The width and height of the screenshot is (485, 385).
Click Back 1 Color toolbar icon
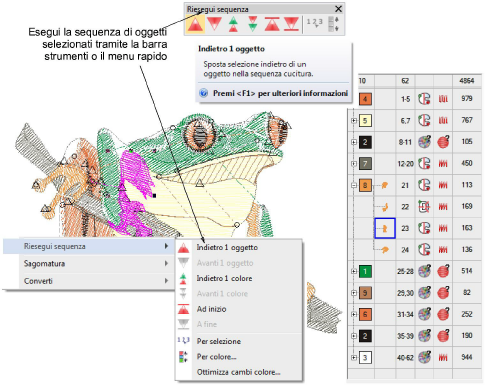click(233, 24)
